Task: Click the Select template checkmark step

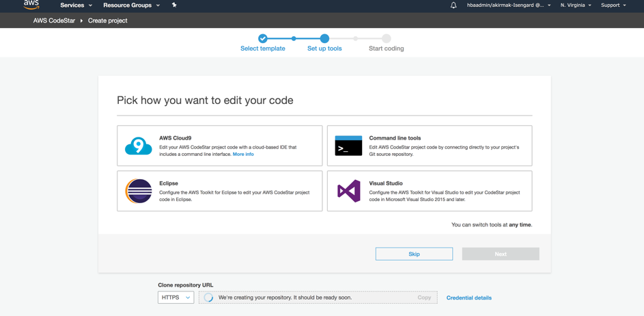Action: 263,39
